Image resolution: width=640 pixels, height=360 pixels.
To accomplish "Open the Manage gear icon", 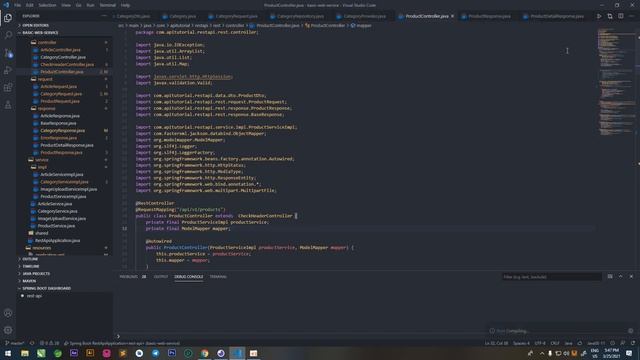I will pyautogui.click(x=8, y=330).
